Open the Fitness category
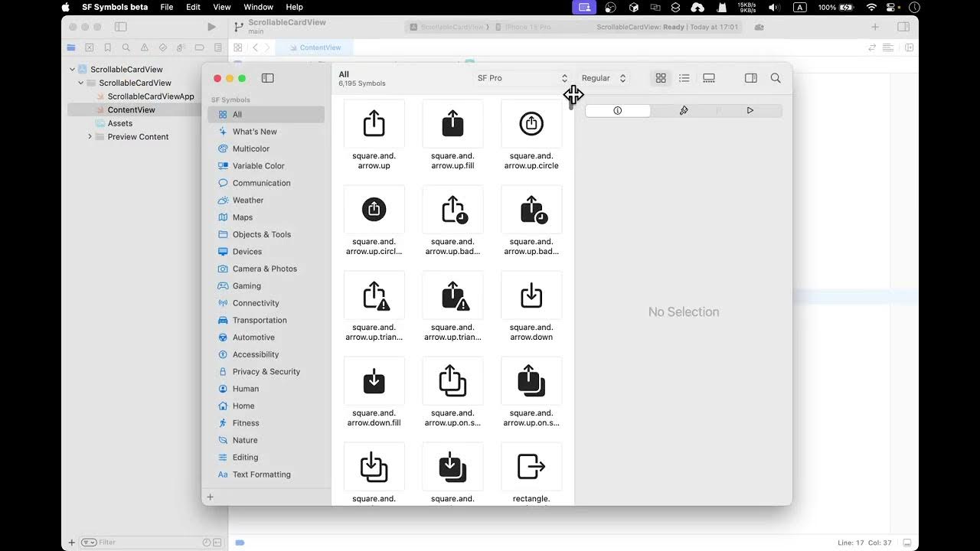980x551 pixels. (x=266, y=422)
